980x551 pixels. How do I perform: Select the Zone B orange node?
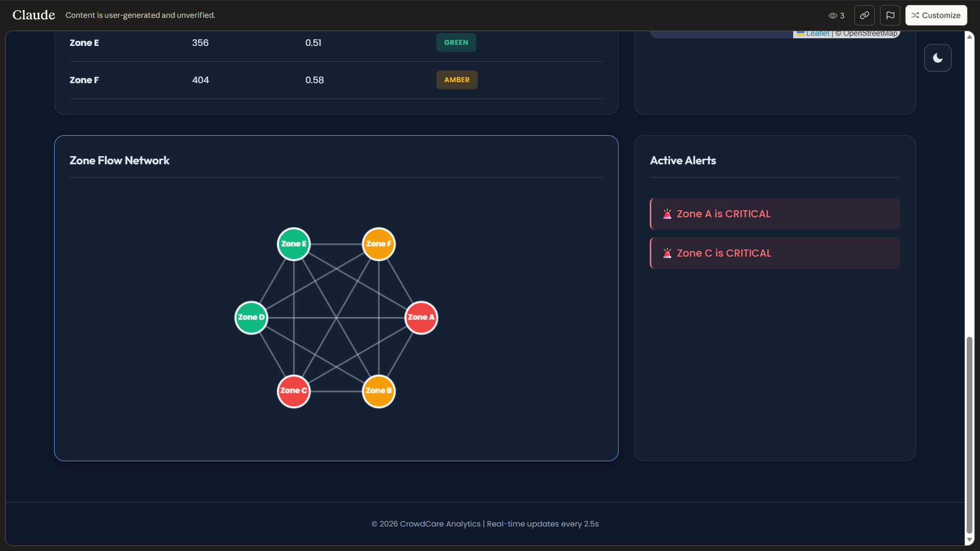pos(378,391)
